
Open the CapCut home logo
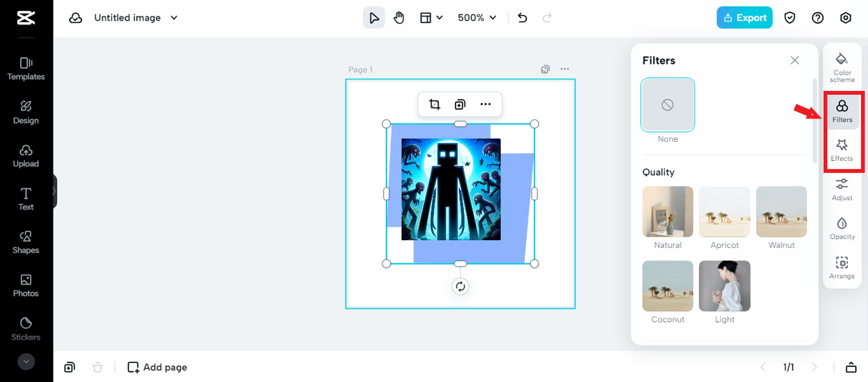point(26,18)
